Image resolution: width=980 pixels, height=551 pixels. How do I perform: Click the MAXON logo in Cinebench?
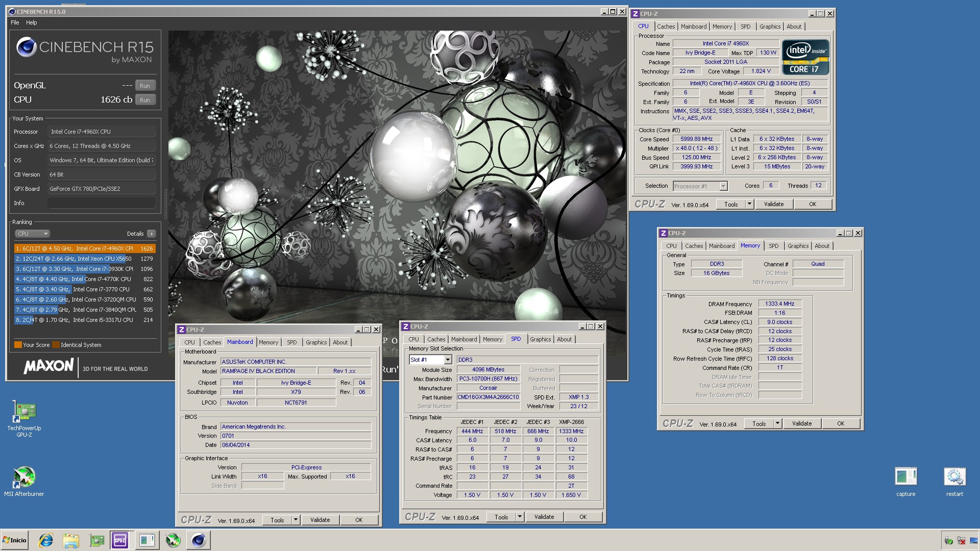tap(49, 366)
